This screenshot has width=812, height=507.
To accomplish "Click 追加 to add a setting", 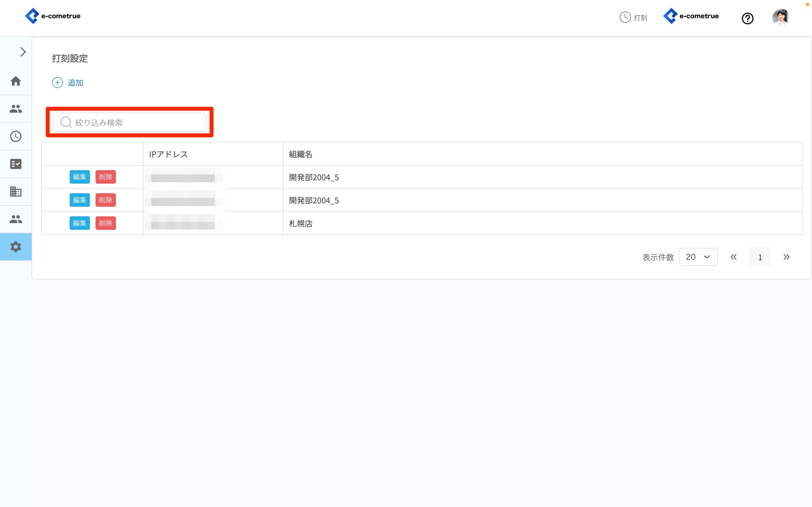I will [x=68, y=83].
